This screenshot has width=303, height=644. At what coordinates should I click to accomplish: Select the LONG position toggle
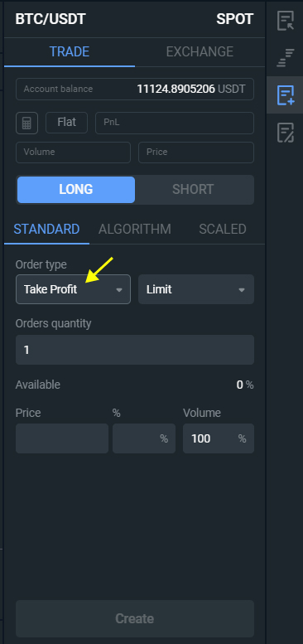[76, 189]
